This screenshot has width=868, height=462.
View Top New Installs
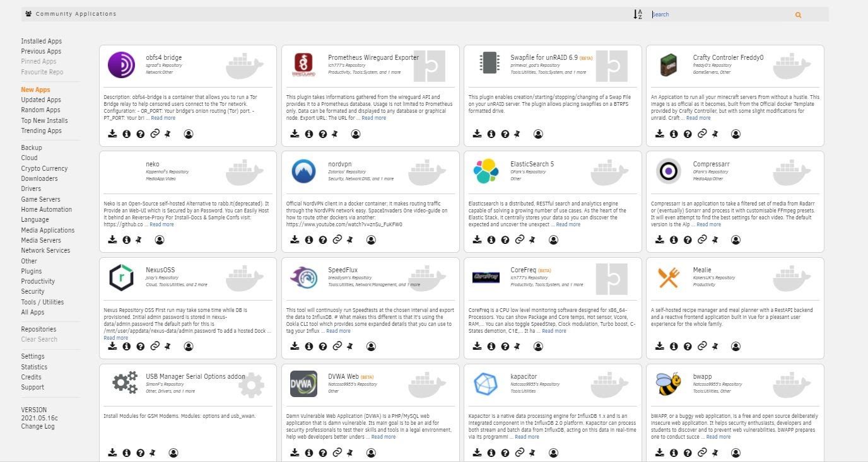[44, 120]
